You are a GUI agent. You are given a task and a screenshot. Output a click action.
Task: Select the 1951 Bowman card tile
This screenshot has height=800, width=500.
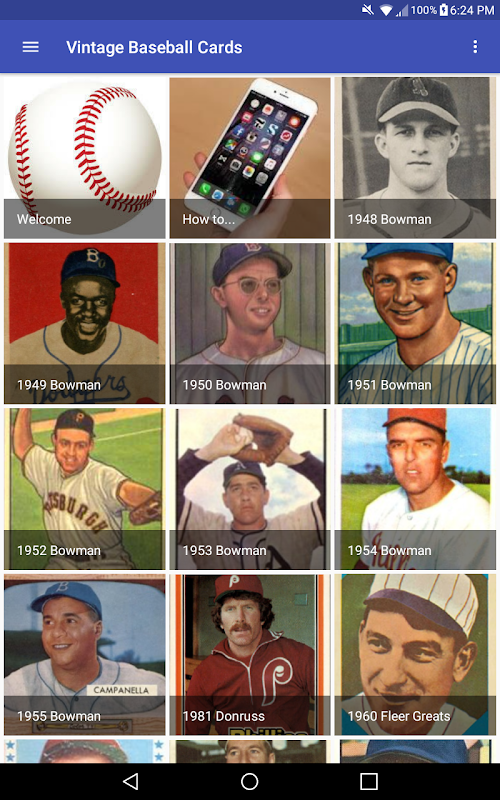point(415,323)
